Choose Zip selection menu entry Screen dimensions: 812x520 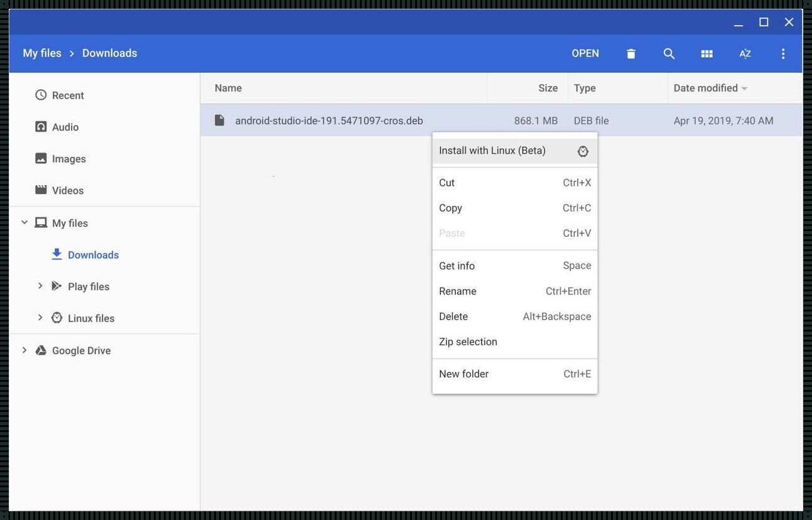[515, 342]
